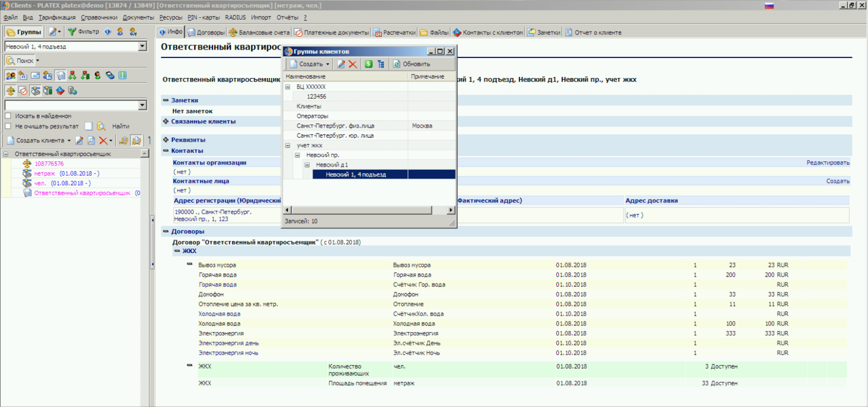This screenshot has height=407, width=868.
Task: Click the red-green hierarchy tree icon
Action: click(73, 76)
